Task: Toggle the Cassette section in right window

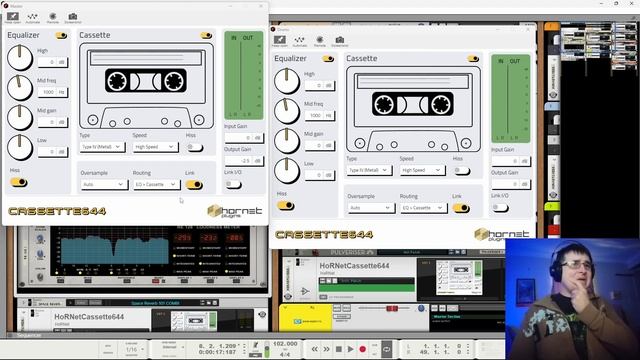Action: (x=473, y=59)
